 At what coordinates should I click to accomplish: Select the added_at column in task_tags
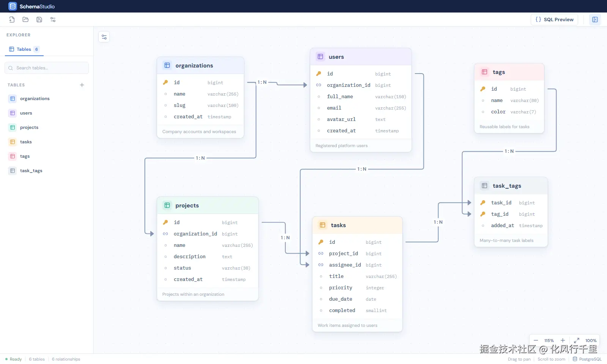511,226
